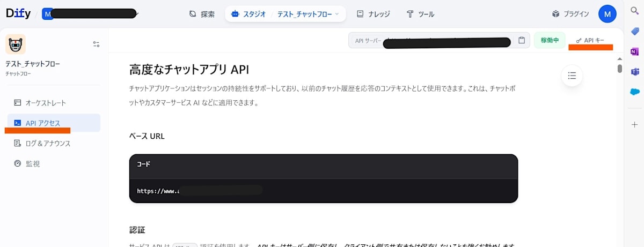Open Teams in the browser sidebar

click(x=634, y=72)
